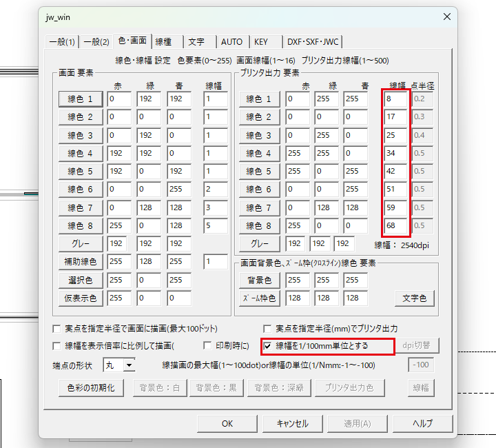Toggle 実点を指定半径で画面に描画 checkbox
The width and height of the screenshot is (496, 448).
pyautogui.click(x=56, y=329)
